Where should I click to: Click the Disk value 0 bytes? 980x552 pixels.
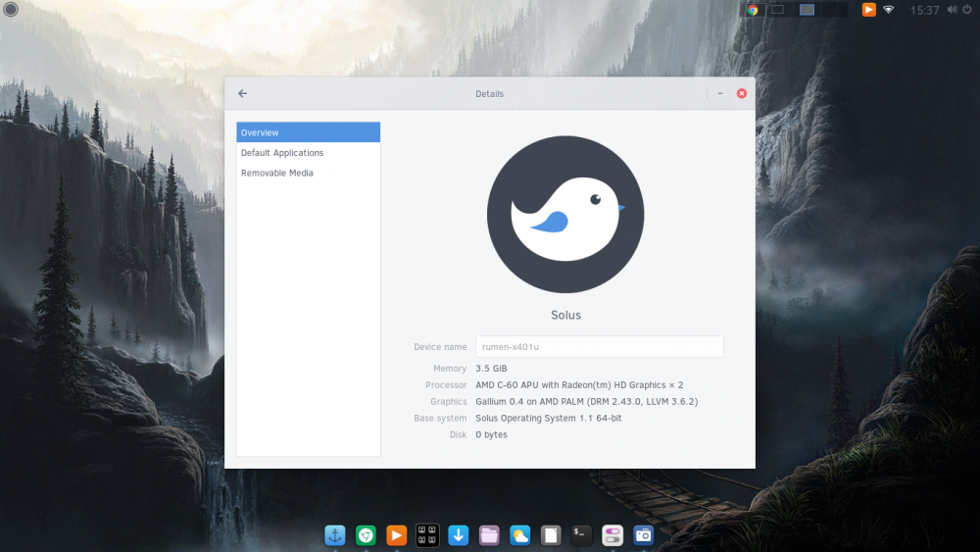pos(491,434)
